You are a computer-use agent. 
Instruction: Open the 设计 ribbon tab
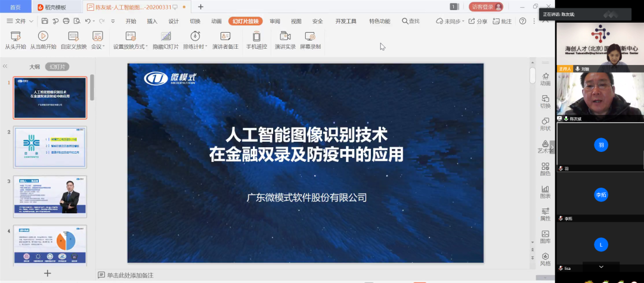(174, 21)
